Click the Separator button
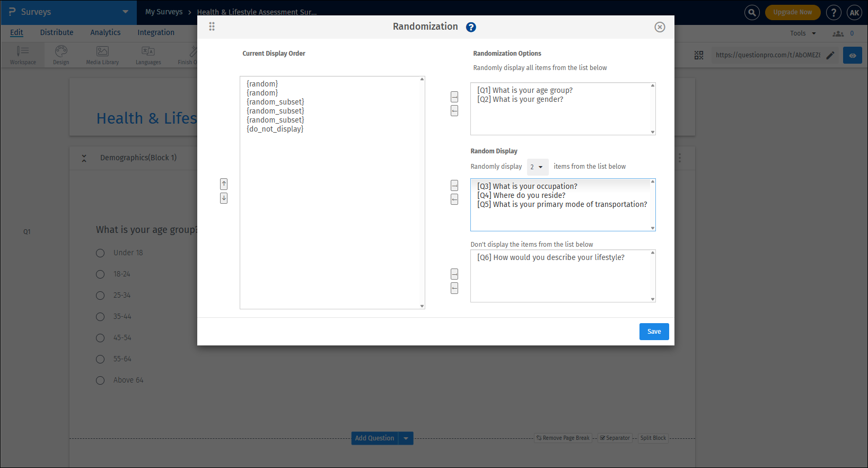Screen dimensions: 868x468 615,438
